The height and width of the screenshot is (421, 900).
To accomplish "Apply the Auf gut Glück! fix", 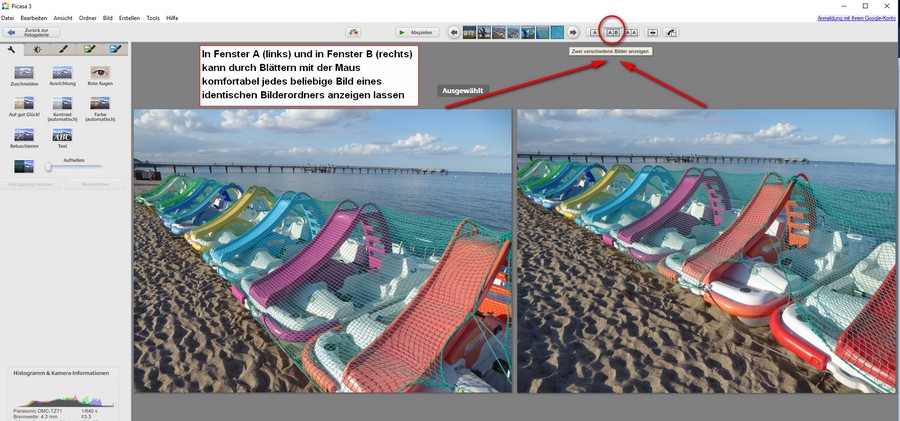I will pos(24,106).
